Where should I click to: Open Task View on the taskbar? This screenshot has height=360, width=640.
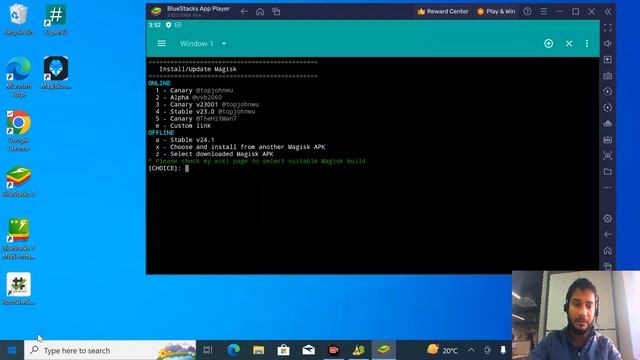[x=208, y=350]
